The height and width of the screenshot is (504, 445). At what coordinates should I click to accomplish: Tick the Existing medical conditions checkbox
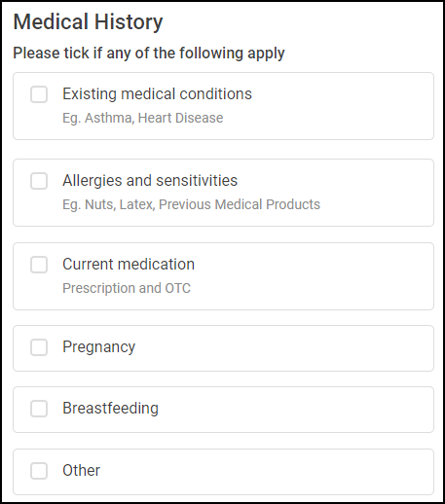pos(39,94)
